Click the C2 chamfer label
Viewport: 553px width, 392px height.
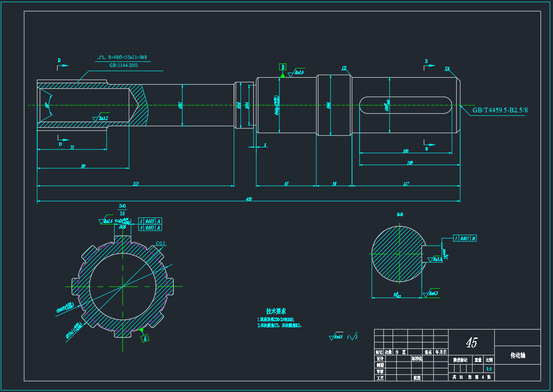click(344, 68)
